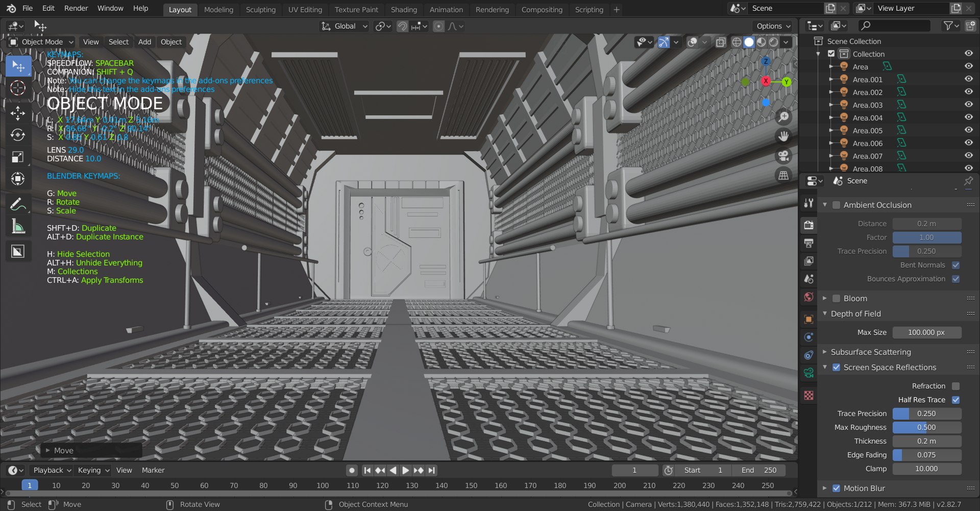Switch to Shading workspace tab
The height and width of the screenshot is (511, 980).
point(404,9)
